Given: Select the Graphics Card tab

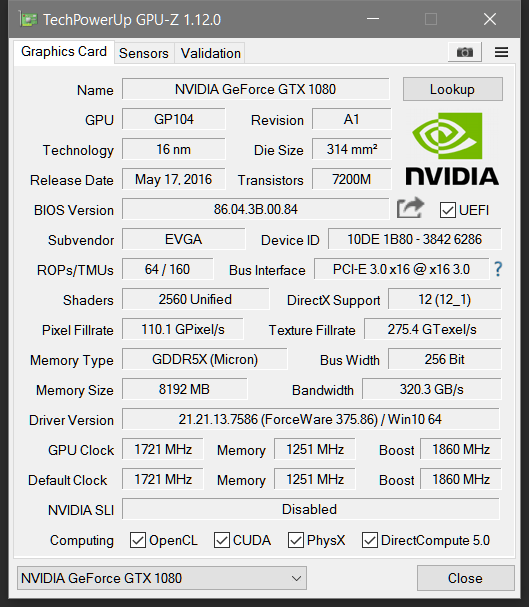Looking at the screenshot, I should [x=64, y=51].
